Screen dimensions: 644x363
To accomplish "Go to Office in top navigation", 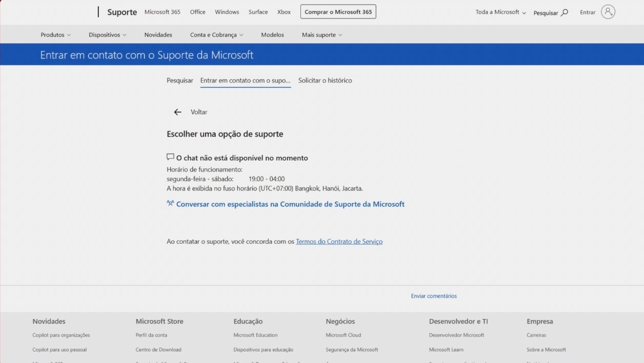I will coord(197,12).
